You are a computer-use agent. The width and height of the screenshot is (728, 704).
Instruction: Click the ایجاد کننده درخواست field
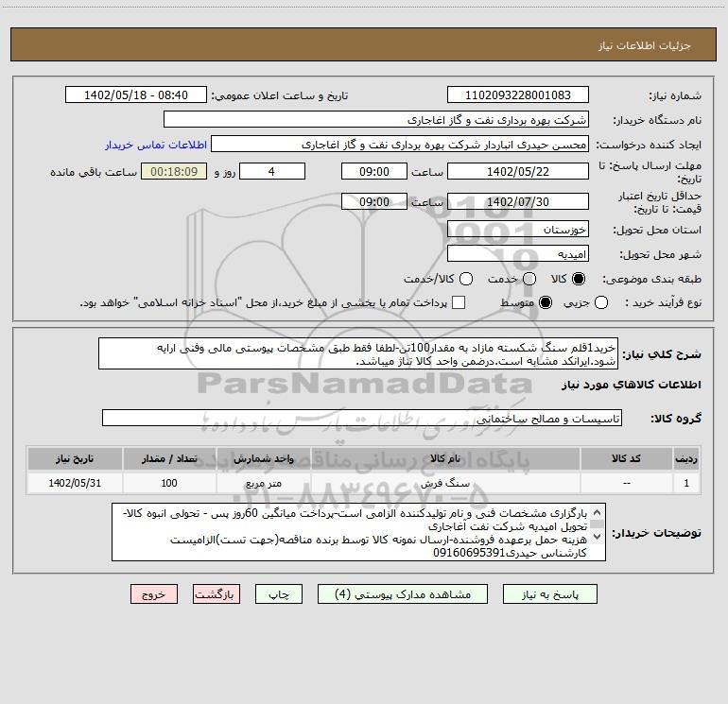400,145
